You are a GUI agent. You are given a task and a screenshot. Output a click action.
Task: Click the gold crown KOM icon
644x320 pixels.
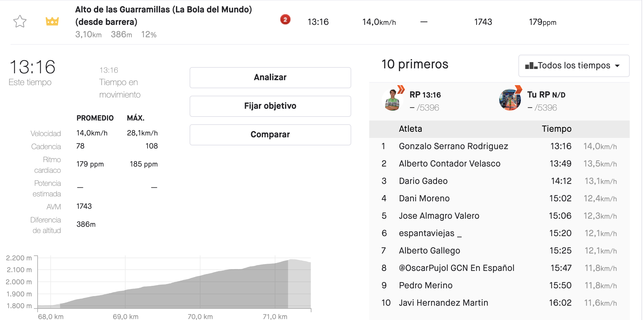(x=52, y=21)
